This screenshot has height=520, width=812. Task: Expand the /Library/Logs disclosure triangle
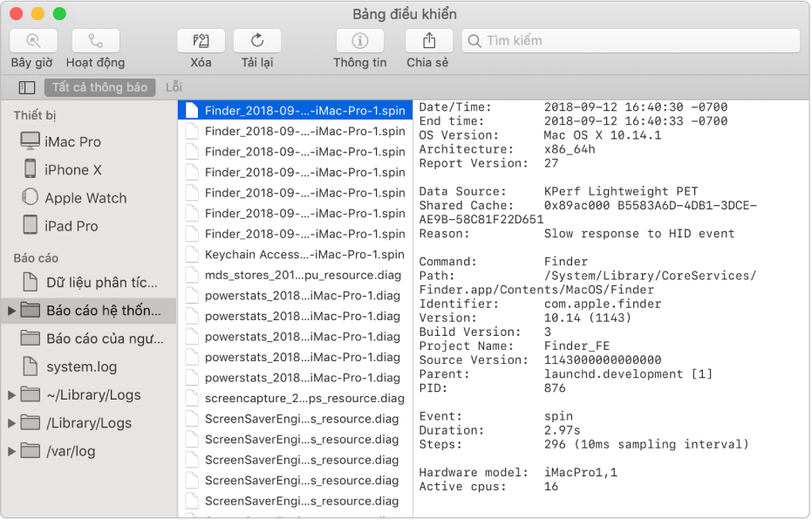coord(11,423)
